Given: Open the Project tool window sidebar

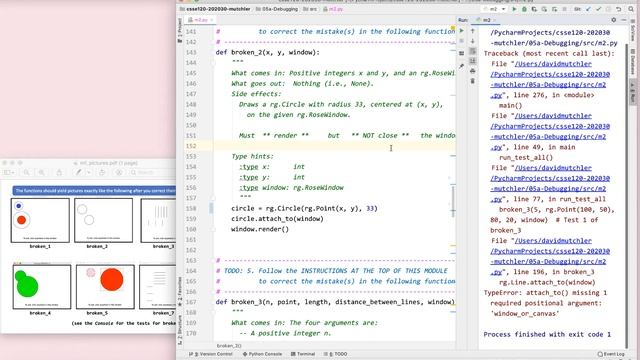Looking at the screenshot, I should [x=180, y=31].
